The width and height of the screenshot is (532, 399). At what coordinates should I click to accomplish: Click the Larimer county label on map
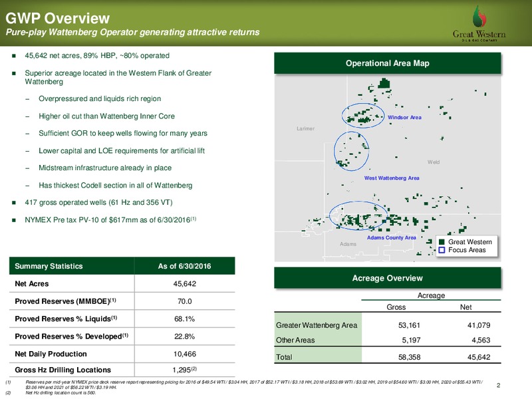[305, 128]
